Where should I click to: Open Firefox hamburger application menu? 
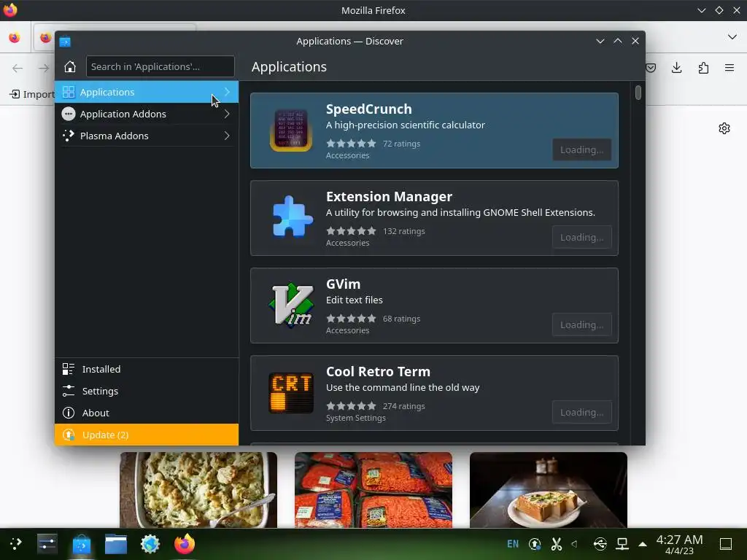click(x=729, y=68)
